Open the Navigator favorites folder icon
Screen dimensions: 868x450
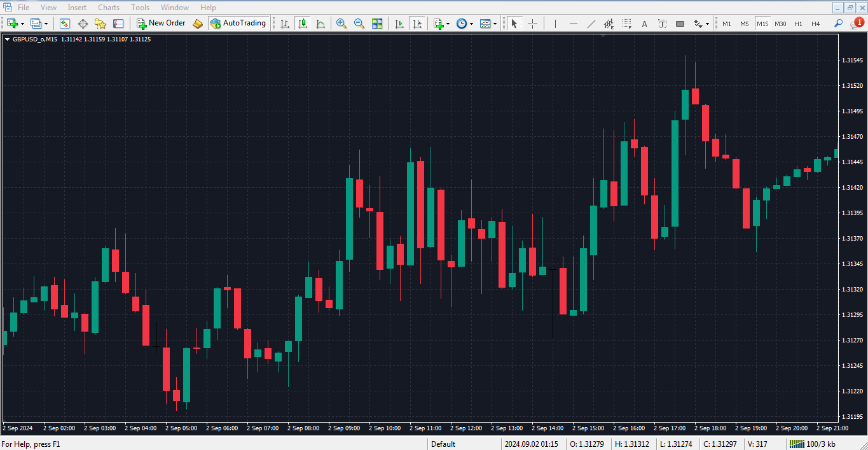pyautogui.click(x=100, y=24)
